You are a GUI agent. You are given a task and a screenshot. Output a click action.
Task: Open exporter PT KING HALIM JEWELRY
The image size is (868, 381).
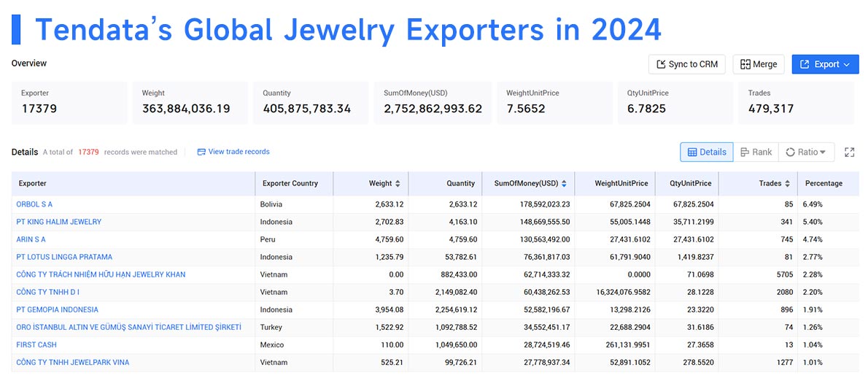[58, 222]
